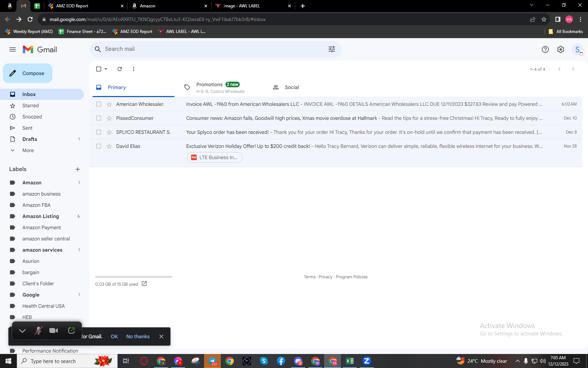Open the Drafts folder
The width and height of the screenshot is (588, 368).
tap(42, 139)
